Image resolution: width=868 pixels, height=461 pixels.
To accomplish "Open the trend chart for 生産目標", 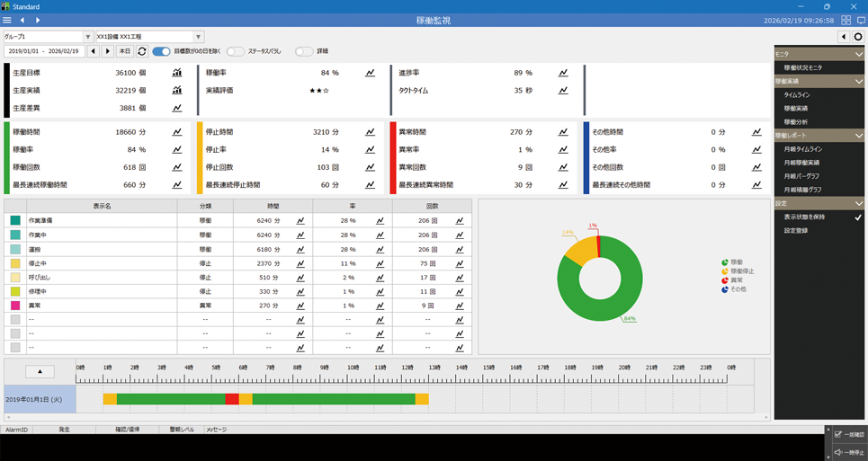I will click(177, 73).
